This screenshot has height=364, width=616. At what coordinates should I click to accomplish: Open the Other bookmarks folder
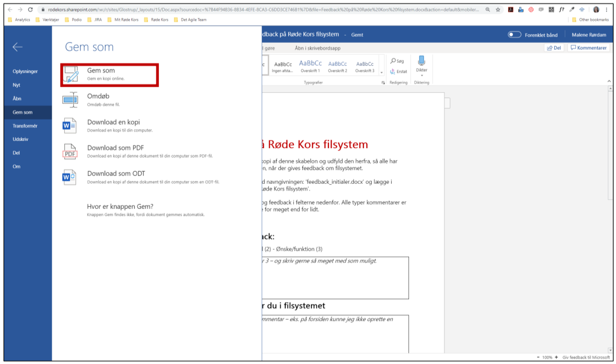tap(590, 20)
